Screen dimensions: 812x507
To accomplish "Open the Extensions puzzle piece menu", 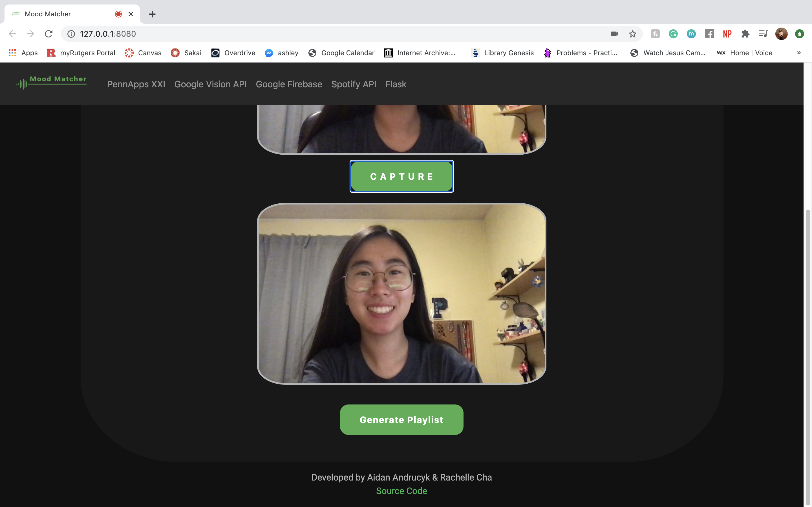I will pyautogui.click(x=745, y=34).
